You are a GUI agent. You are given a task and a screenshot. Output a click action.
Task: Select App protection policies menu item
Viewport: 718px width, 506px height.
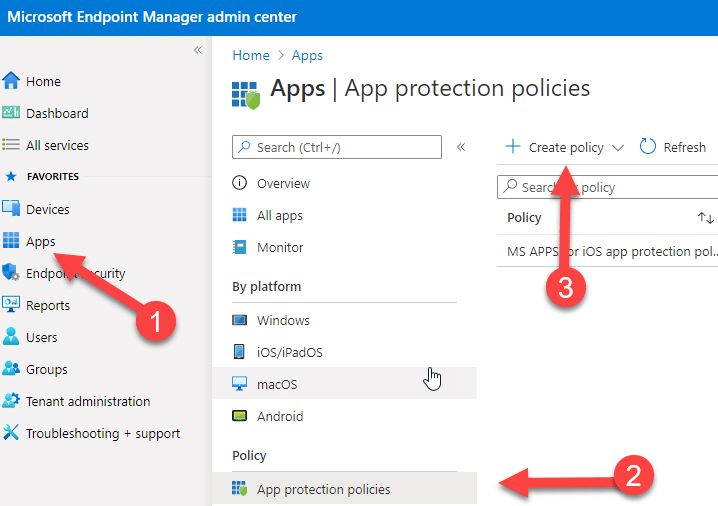(344, 489)
